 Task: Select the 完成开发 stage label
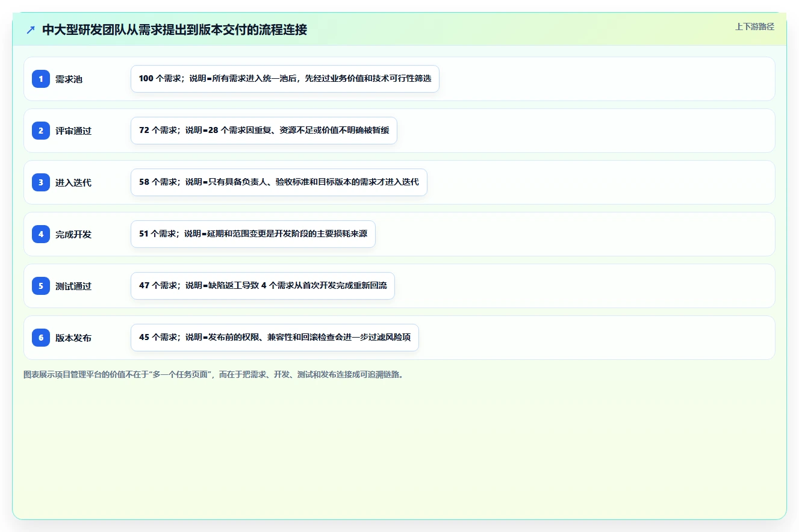tap(73, 235)
